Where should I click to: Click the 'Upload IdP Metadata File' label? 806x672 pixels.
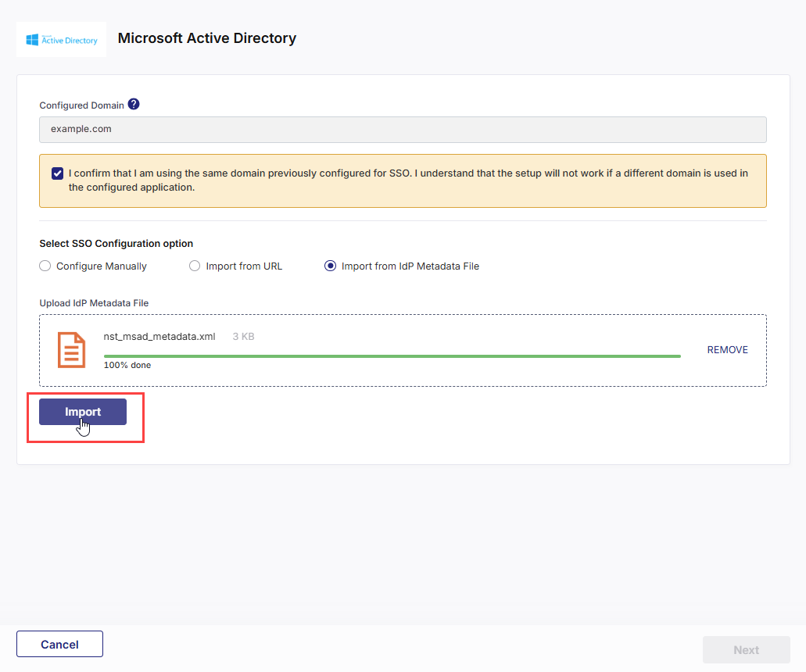(x=94, y=303)
